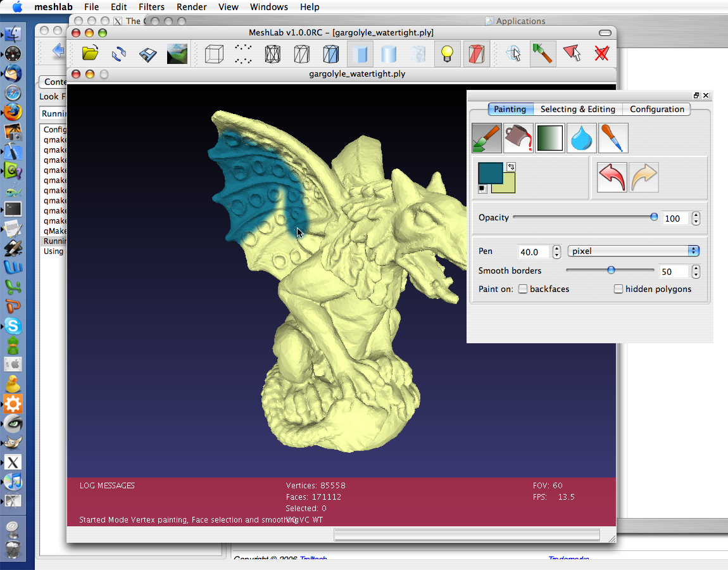Viewport: 728px width, 570px height.
Task: Click the red undo arrow
Action: 612,177
